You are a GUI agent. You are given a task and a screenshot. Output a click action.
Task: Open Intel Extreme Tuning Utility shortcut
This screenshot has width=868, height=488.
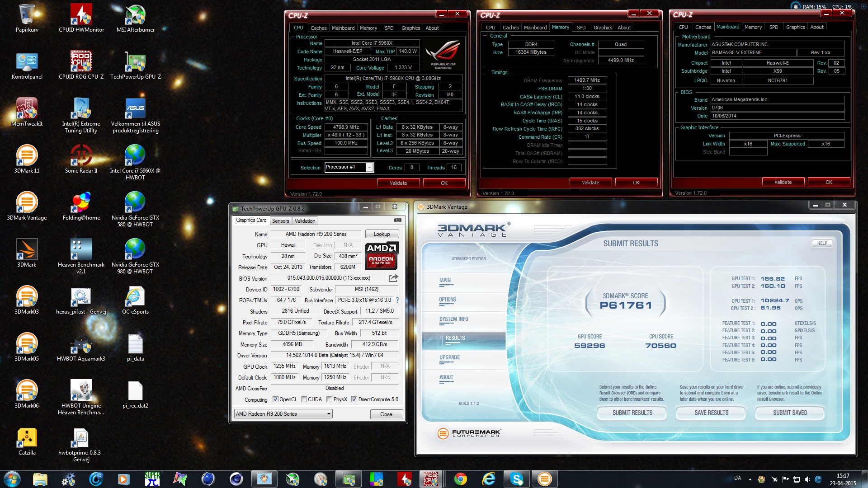pos(81,115)
